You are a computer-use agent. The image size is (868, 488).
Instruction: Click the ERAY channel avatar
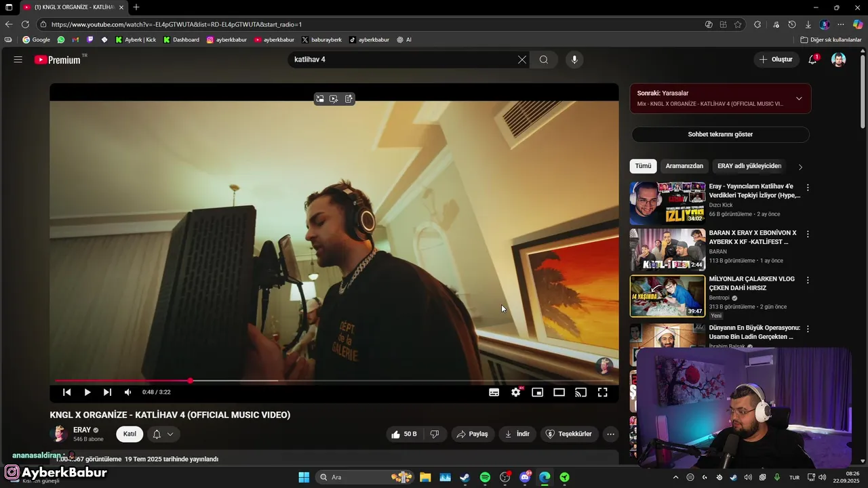pyautogui.click(x=59, y=434)
